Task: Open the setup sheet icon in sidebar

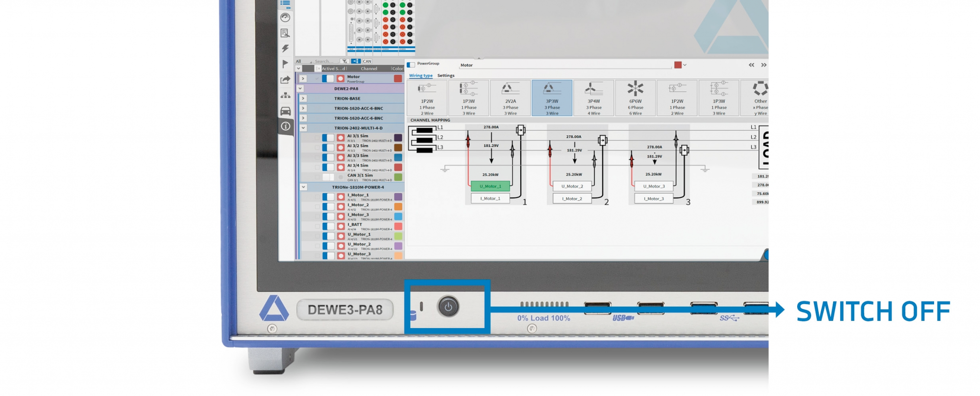Action: click(x=285, y=33)
